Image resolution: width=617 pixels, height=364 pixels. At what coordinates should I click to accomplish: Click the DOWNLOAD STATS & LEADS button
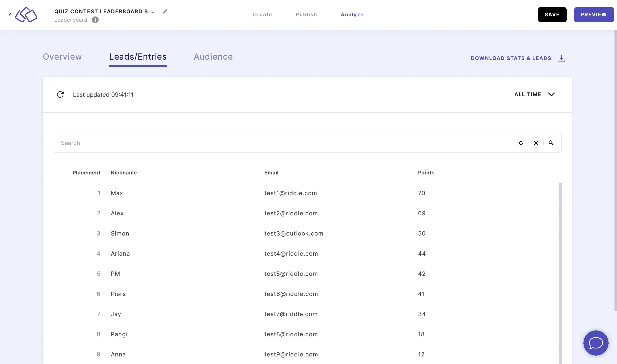(x=518, y=58)
